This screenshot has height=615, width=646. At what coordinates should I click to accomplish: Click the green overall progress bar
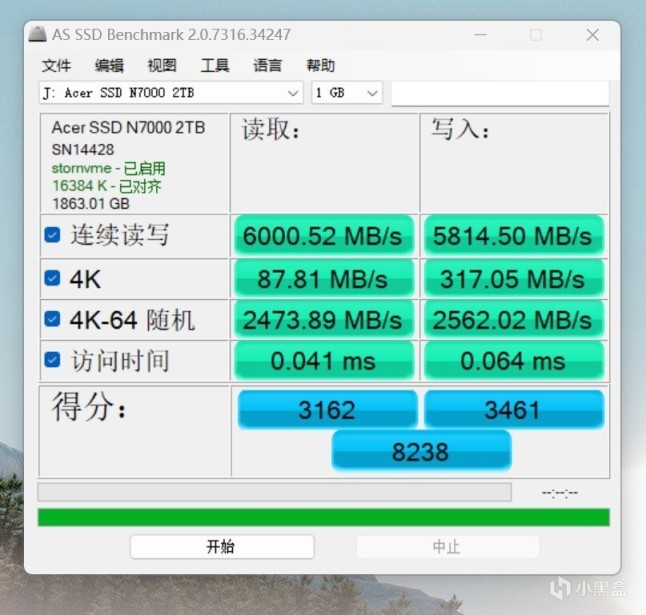pos(323,517)
